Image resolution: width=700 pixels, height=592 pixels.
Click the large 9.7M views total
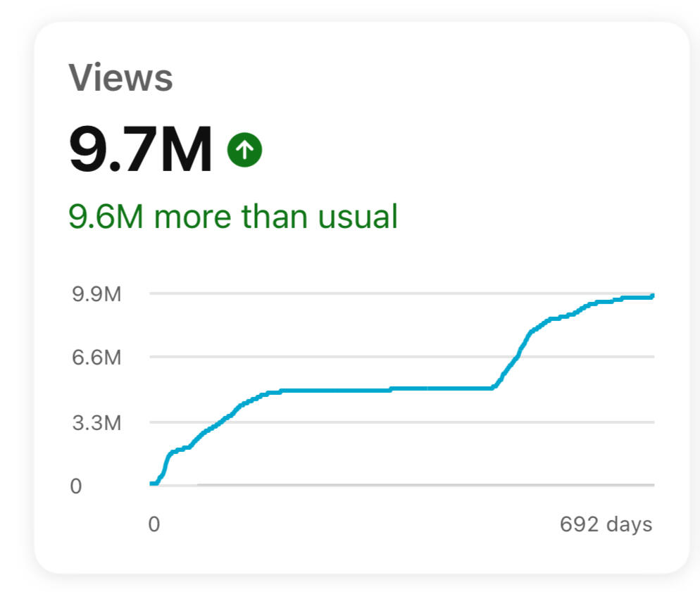click(141, 151)
